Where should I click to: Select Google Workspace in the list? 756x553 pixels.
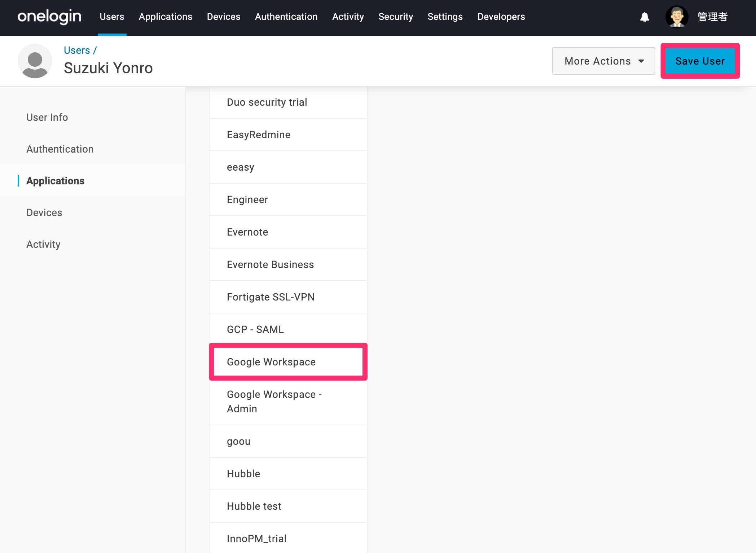[288, 362]
